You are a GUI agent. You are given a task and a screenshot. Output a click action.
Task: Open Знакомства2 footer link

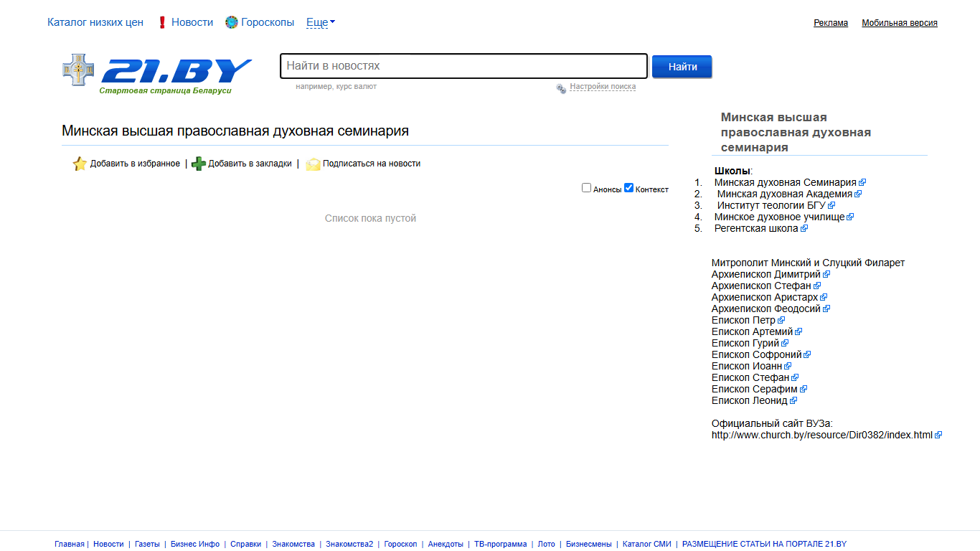(x=349, y=545)
